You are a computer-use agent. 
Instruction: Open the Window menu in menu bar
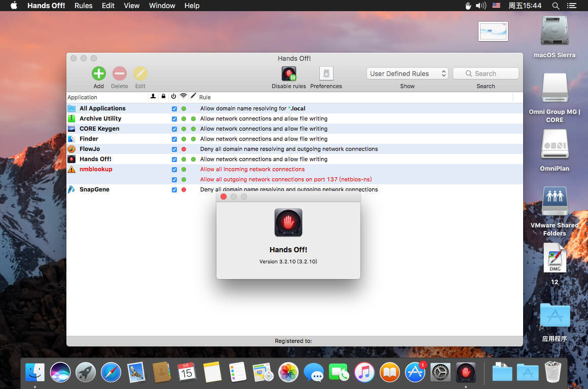point(162,6)
